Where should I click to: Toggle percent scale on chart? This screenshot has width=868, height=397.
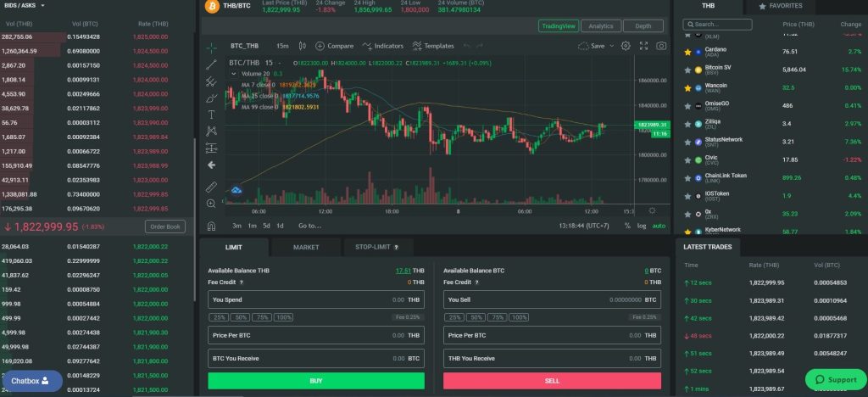coord(627,226)
